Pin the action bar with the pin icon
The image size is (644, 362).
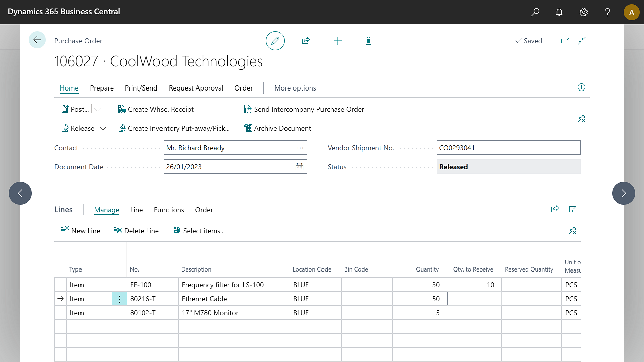[582, 119]
